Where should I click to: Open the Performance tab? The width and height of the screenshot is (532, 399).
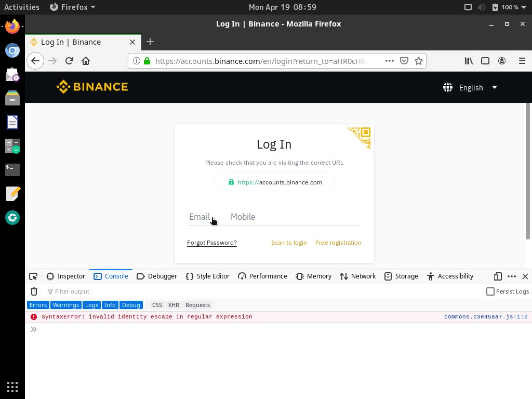[262, 276]
